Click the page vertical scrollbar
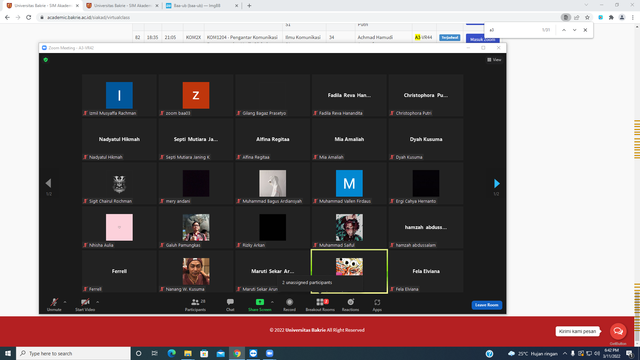Image resolution: width=640 pixels, height=360 pixels. (x=637, y=184)
